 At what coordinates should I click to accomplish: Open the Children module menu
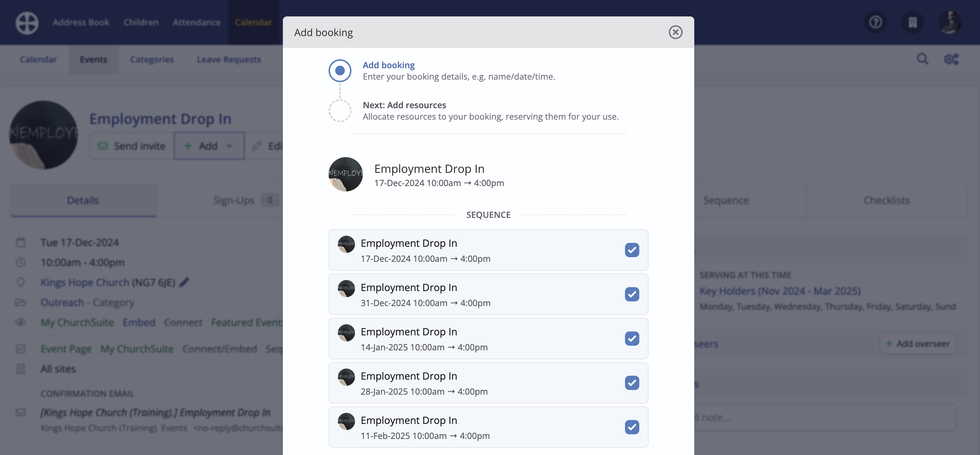point(141,22)
